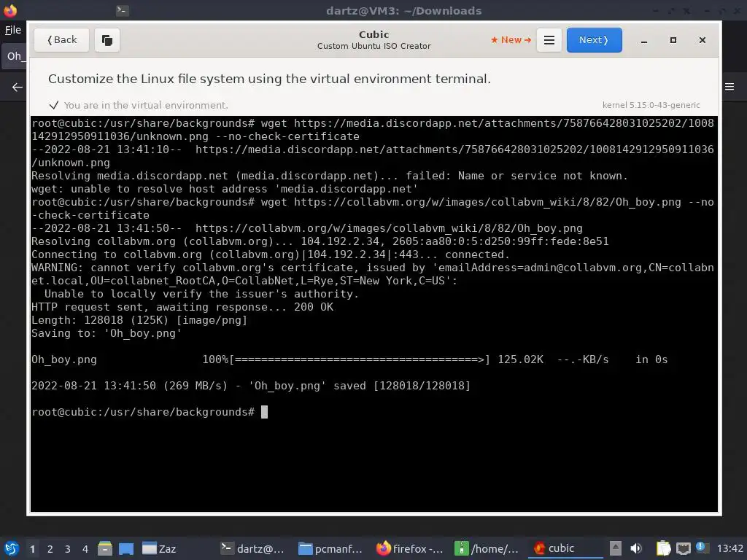Click the 13:42 clock in taskbar

pyautogui.click(x=729, y=548)
